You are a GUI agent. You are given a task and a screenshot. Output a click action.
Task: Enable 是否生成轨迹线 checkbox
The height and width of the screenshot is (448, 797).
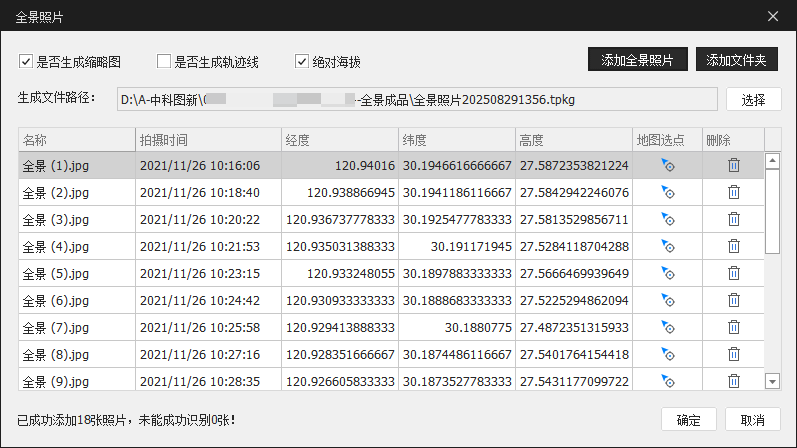(x=164, y=62)
